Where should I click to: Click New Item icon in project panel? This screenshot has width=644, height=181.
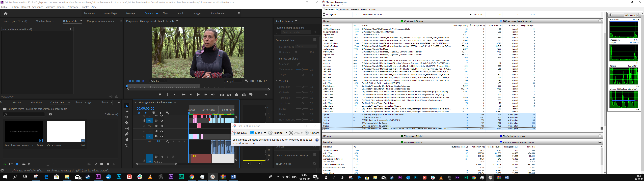coord(108,164)
